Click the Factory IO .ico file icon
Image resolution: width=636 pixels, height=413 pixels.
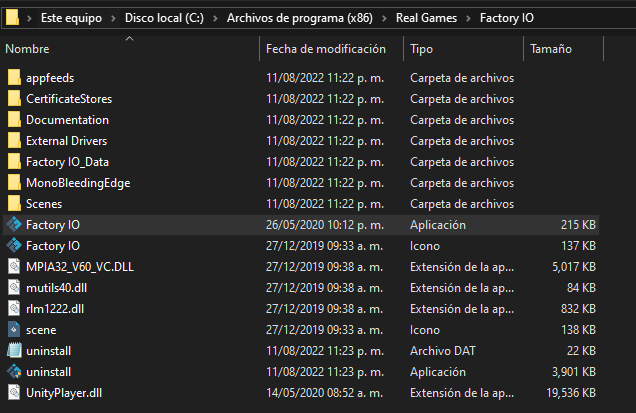(14, 246)
